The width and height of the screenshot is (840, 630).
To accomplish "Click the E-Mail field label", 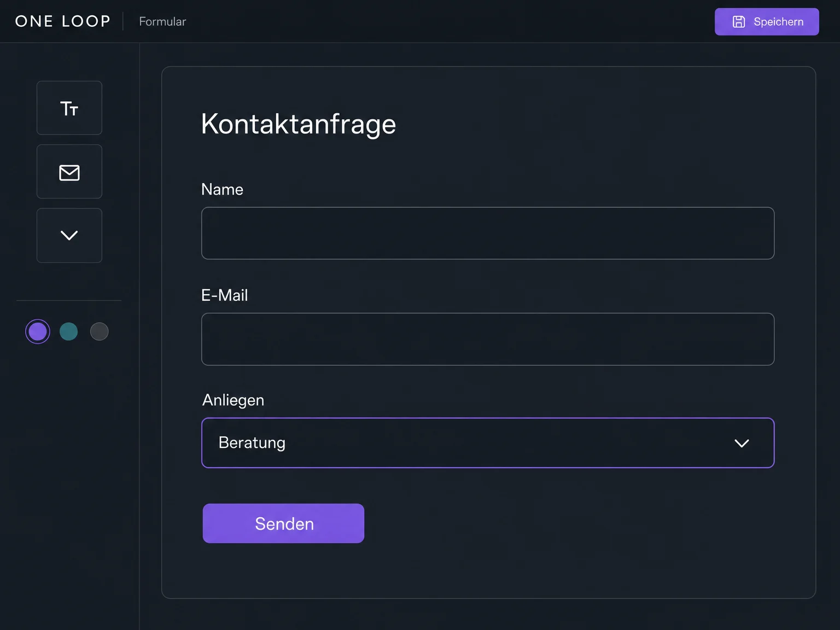I will 224,295.
